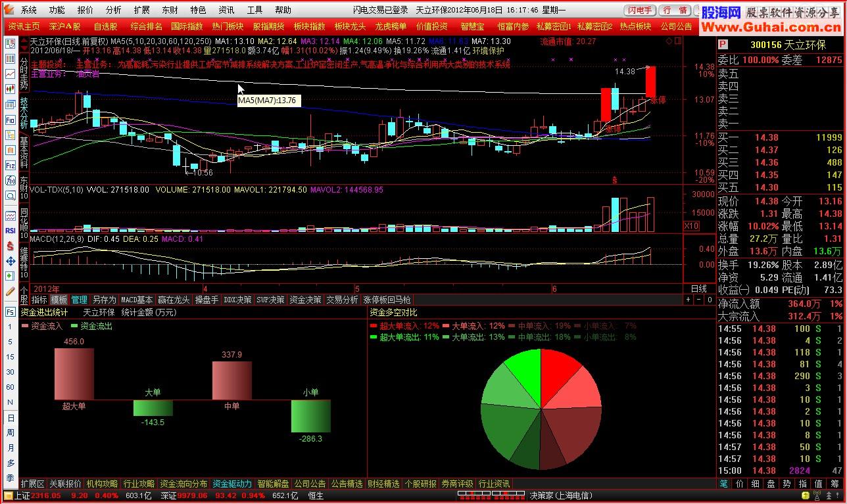Click the table grid sidebar icon
The height and width of the screenshot is (504, 847).
coord(11,59)
